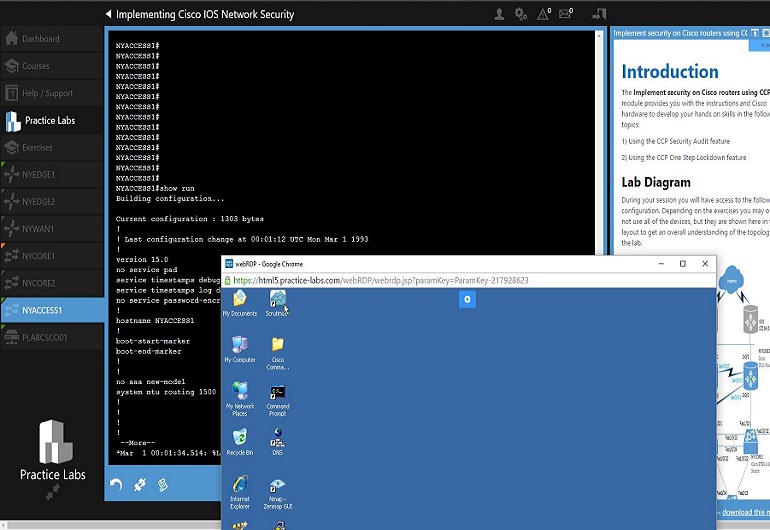
Task: Open the Dashboard sidebar item
Action: (x=52, y=39)
